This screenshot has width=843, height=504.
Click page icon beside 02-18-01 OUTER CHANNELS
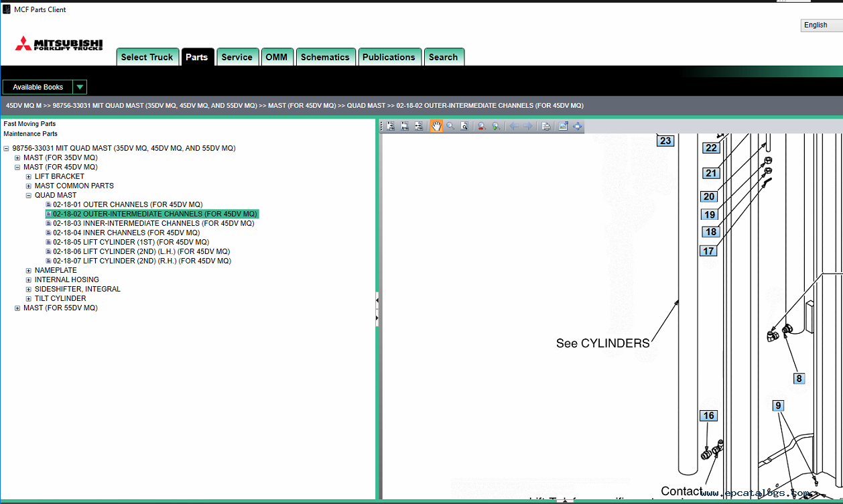click(48, 204)
